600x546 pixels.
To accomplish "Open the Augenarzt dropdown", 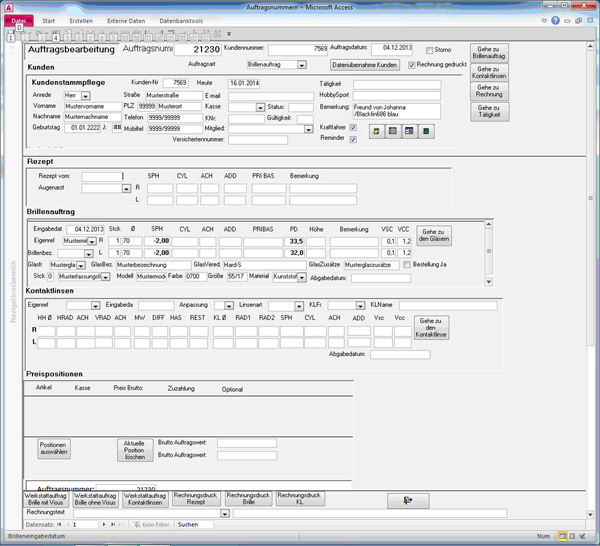I will click(x=126, y=188).
